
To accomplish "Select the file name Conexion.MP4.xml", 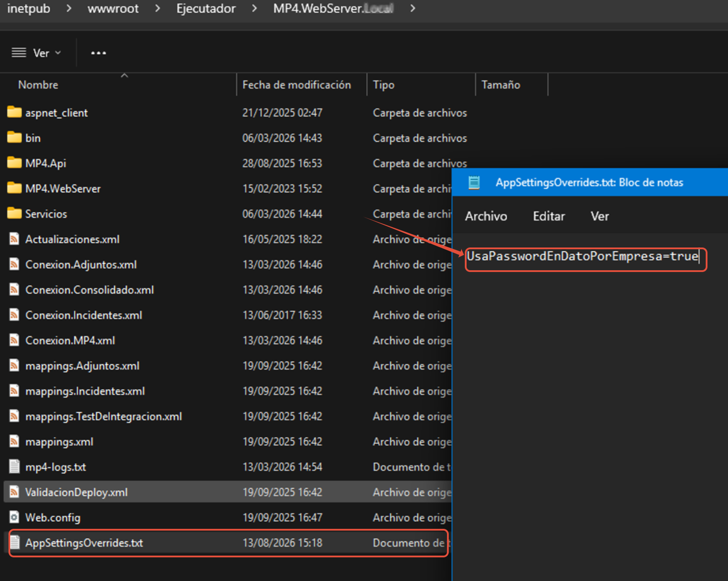I will click(x=70, y=341).
